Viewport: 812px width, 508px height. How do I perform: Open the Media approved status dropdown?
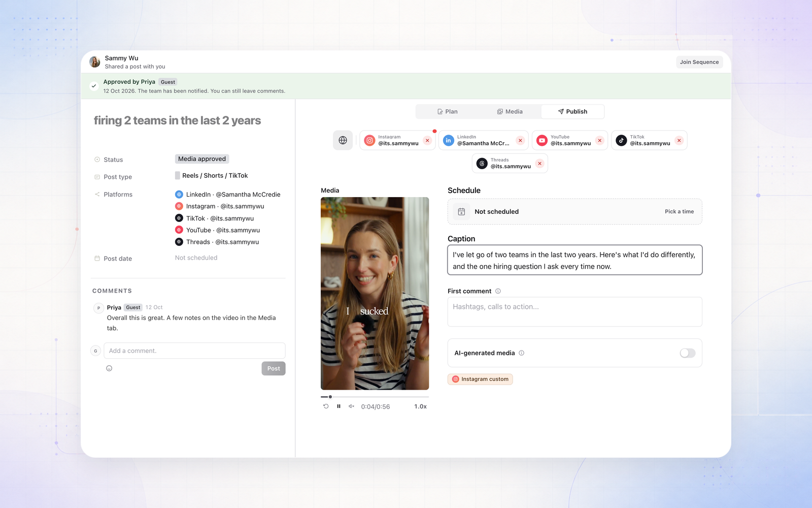202,159
